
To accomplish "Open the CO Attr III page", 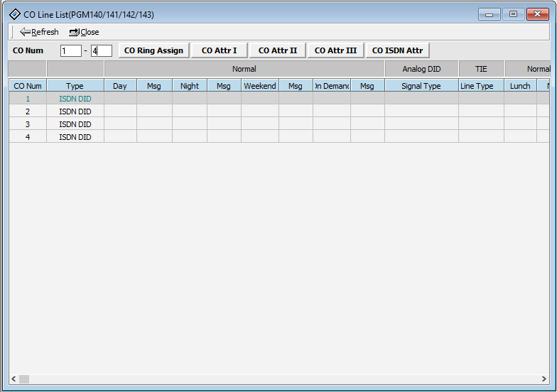I will (335, 50).
